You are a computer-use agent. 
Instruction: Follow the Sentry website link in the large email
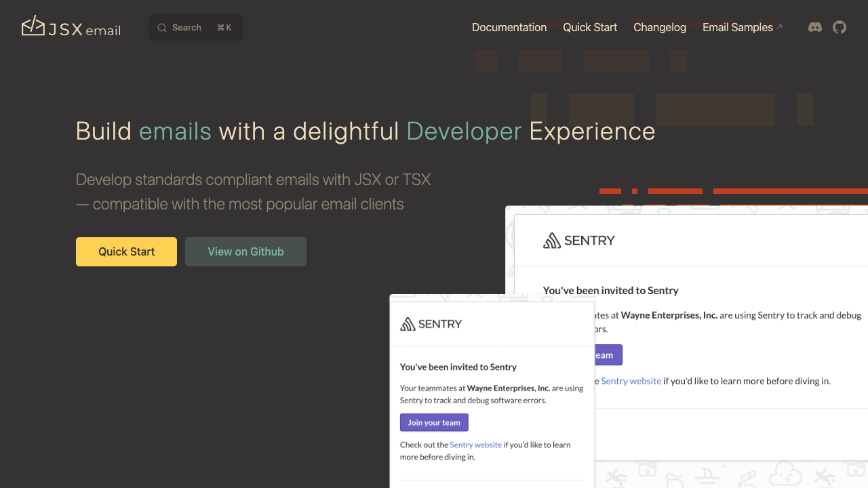click(631, 380)
